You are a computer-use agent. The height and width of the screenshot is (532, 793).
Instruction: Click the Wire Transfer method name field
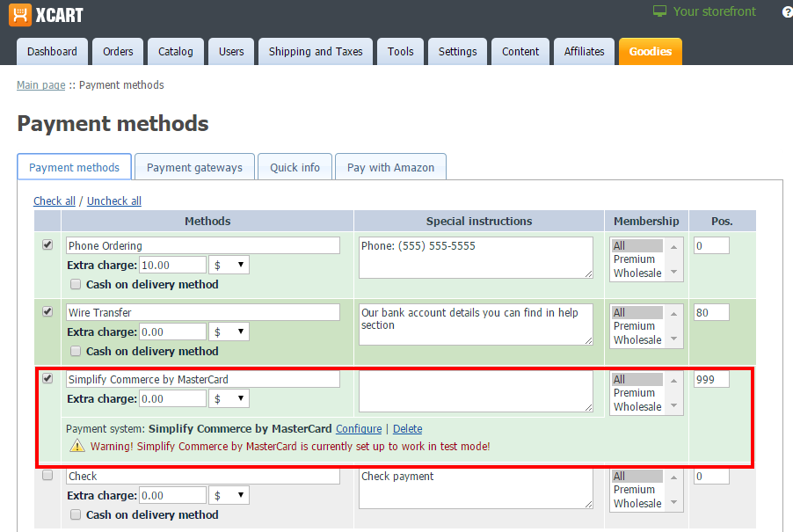pos(203,312)
